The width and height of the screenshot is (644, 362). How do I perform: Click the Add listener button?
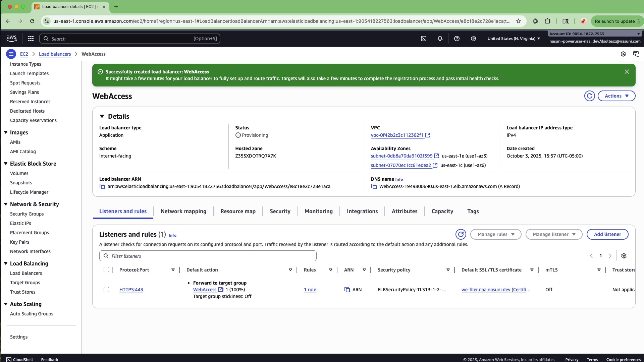click(x=607, y=234)
